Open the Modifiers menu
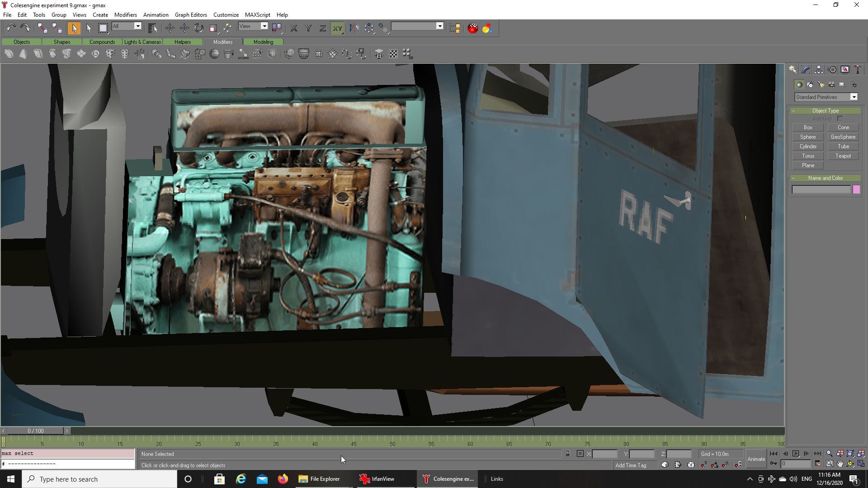This screenshot has height=488, width=868. 125,14
